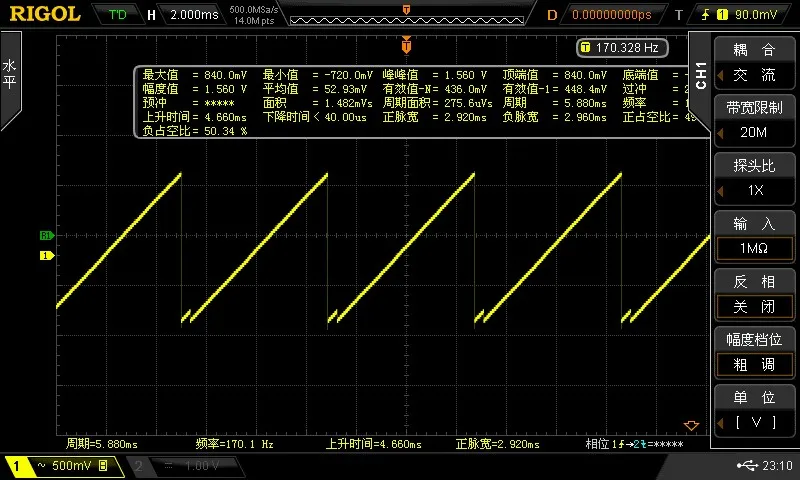
Task: Click the orange trigger position marker at top
Action: pyautogui.click(x=406, y=45)
